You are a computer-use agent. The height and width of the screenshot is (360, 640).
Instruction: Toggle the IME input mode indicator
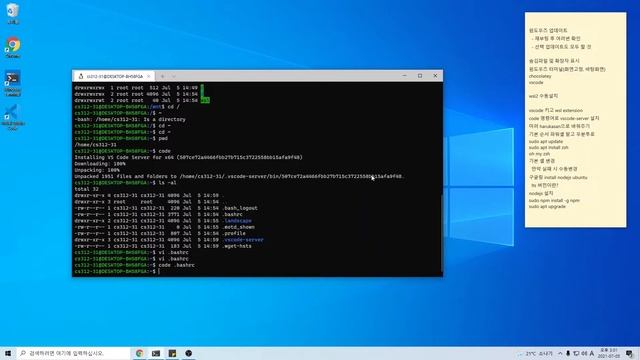tap(591, 353)
